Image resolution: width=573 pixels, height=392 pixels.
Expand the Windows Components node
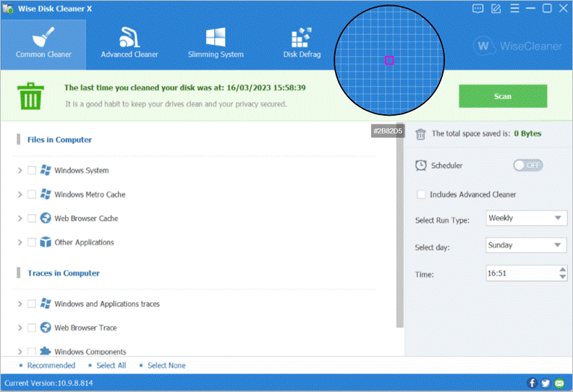20,351
